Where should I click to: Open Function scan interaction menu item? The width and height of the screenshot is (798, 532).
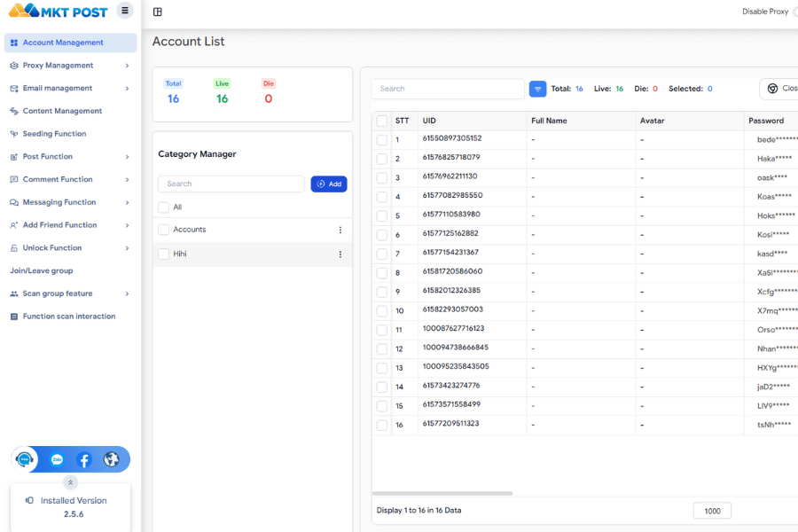pos(71,317)
